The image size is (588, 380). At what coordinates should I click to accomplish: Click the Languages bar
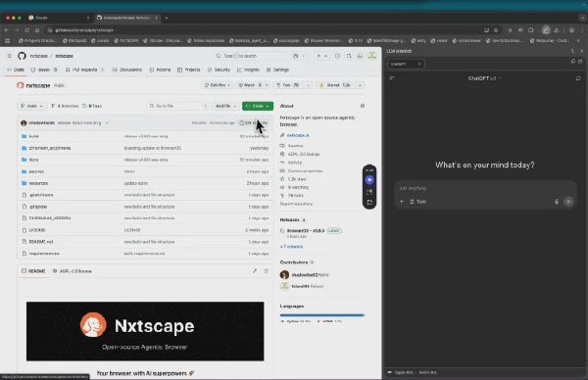click(x=322, y=315)
